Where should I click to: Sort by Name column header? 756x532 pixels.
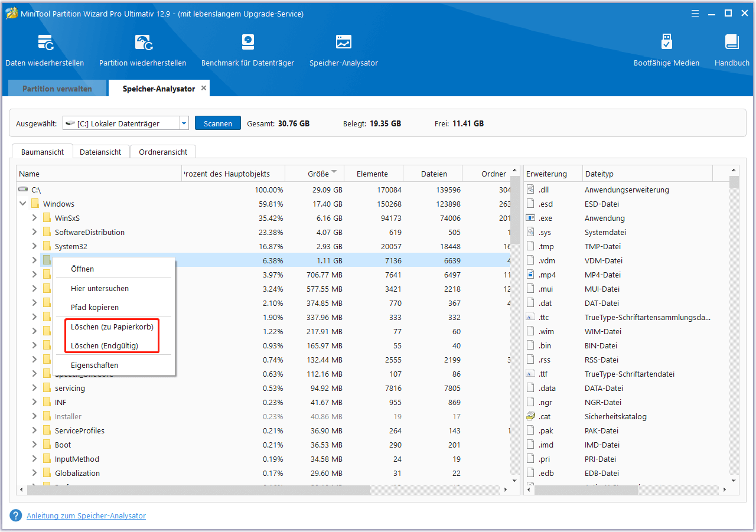(99, 174)
